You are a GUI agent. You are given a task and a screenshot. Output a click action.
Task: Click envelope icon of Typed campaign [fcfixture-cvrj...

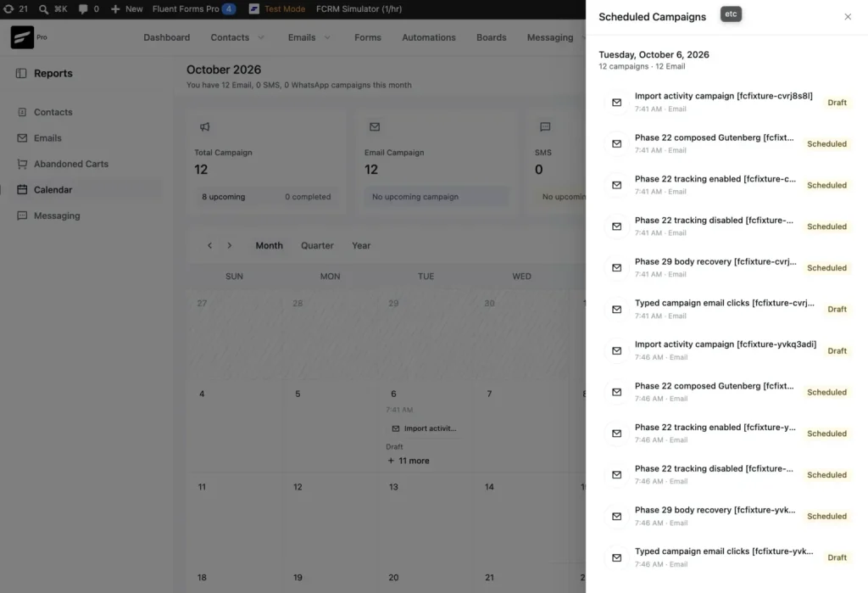(617, 310)
